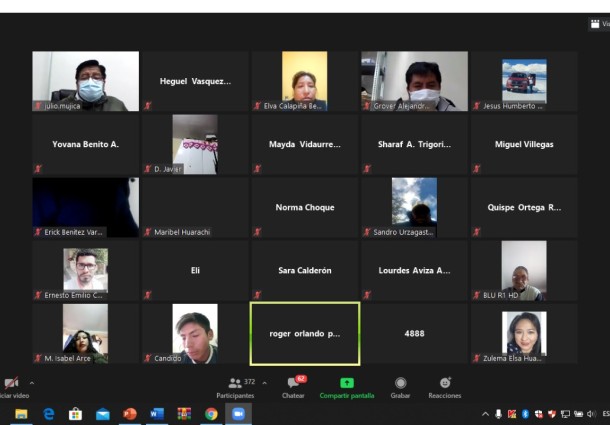This screenshot has height=425, width=610.
Task: Open Google Chrome from the taskbar
Action: tap(211, 414)
